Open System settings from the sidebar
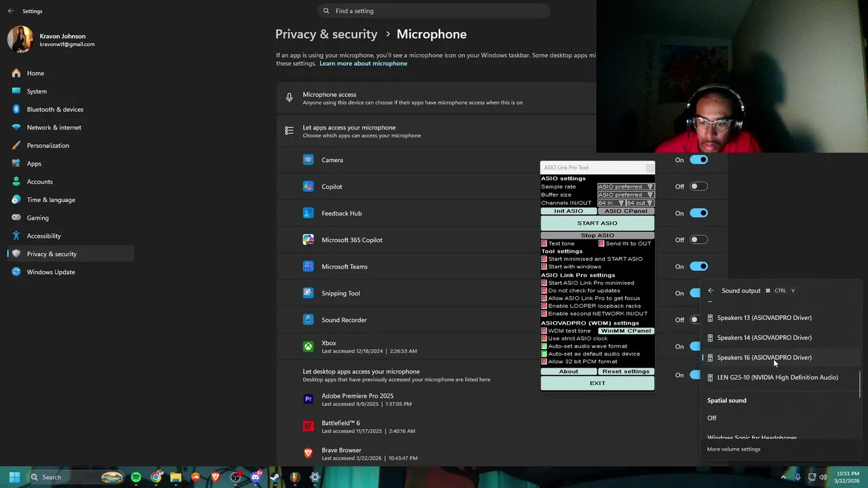The height and width of the screenshot is (488, 868). (x=71, y=91)
